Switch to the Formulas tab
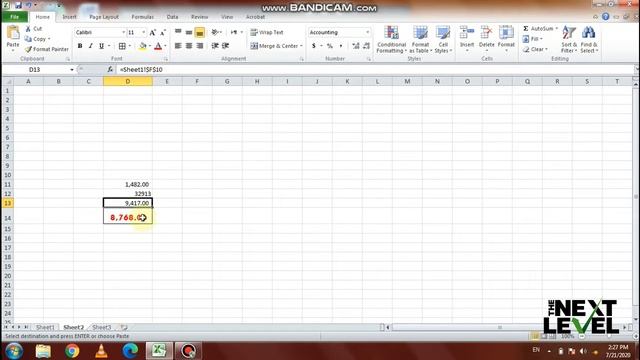This screenshot has width=640, height=360. 142,17
